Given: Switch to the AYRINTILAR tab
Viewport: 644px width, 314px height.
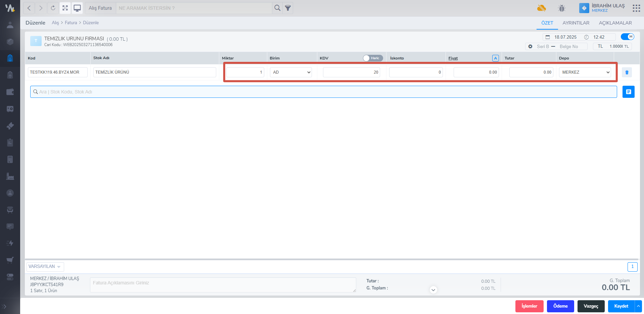Looking at the screenshot, I should 576,23.
